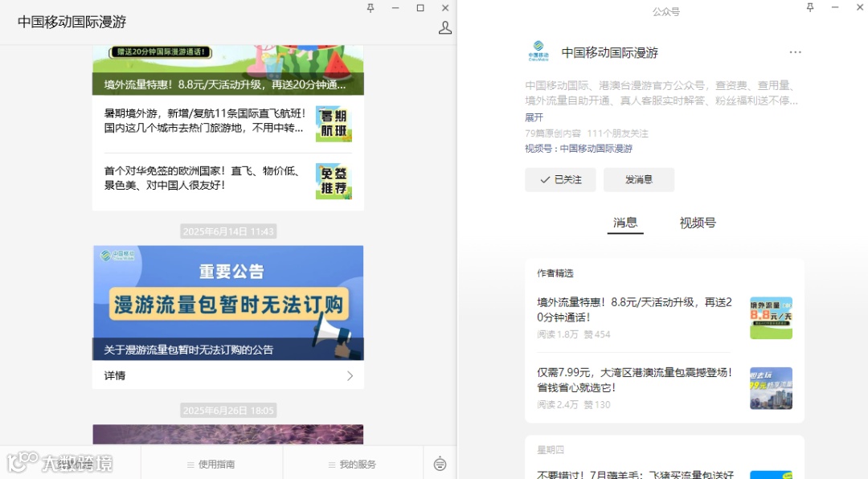Open the 免签推荐 article thumbnail
Image resolution: width=868 pixels, height=479 pixels.
334,181
